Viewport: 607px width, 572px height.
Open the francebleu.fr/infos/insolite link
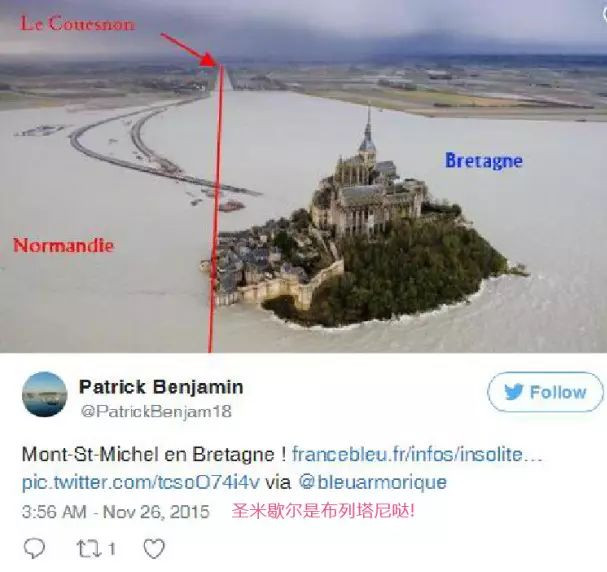pyautogui.click(x=417, y=454)
